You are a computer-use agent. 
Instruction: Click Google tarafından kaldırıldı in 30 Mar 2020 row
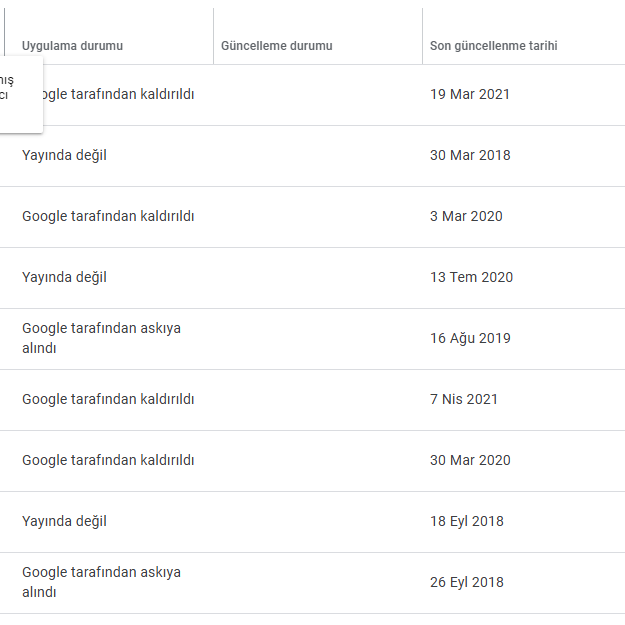[108, 460]
